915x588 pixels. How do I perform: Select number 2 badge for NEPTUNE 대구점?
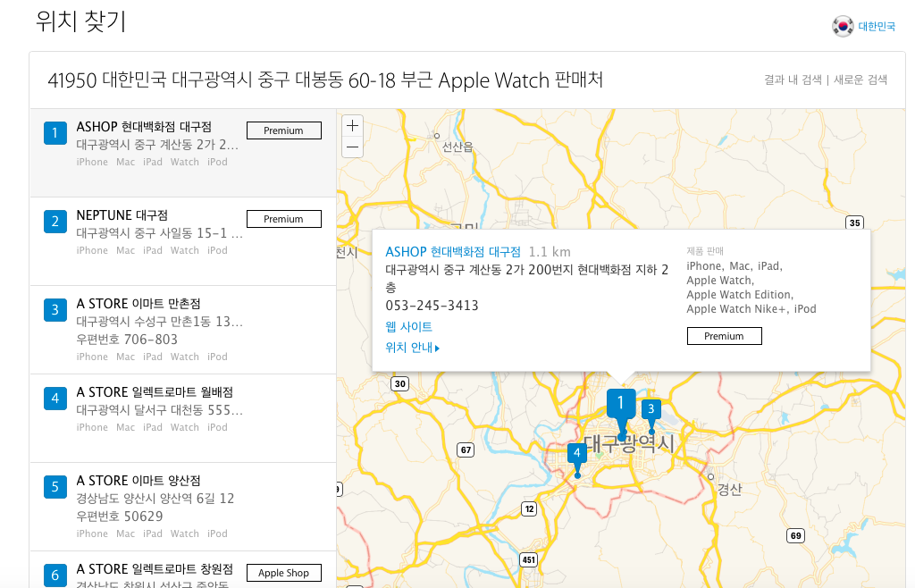coord(55,222)
